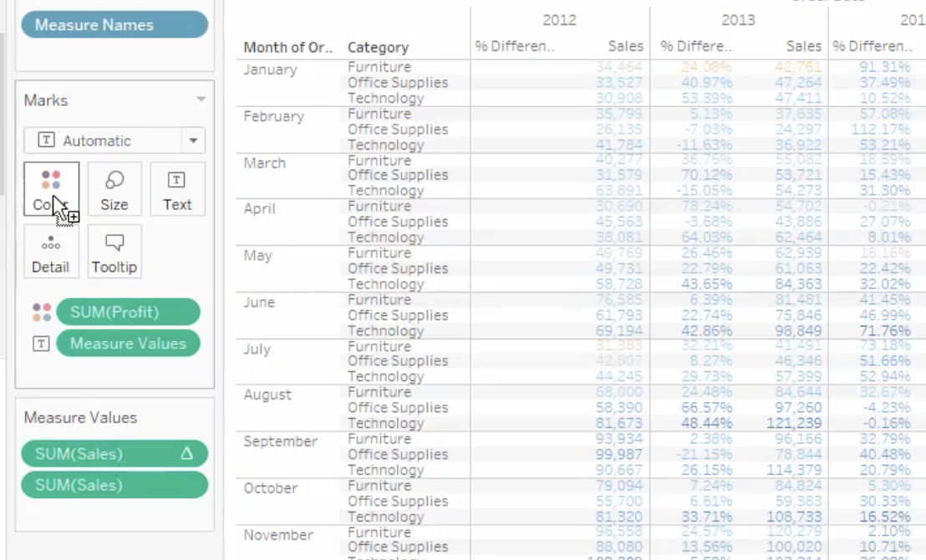
Task: Open the Detail marks card
Action: [51, 252]
